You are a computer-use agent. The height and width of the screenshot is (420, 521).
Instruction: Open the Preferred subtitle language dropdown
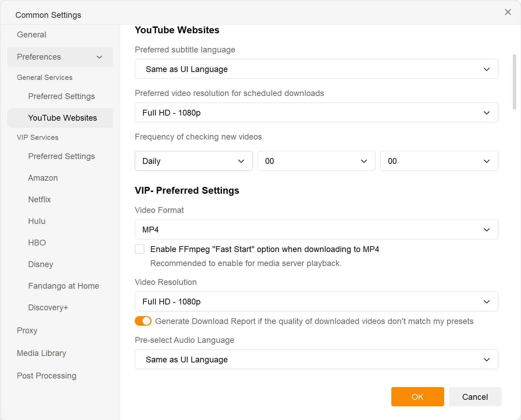tap(316, 69)
